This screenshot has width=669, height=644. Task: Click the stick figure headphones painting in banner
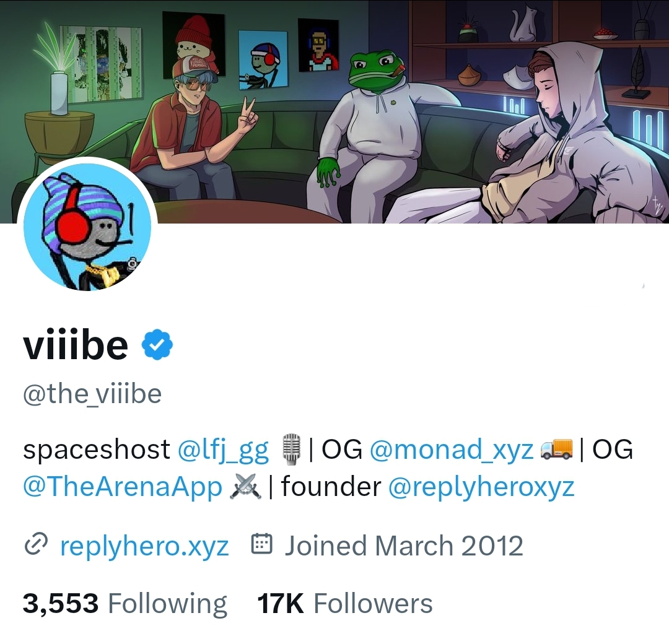coord(262,59)
